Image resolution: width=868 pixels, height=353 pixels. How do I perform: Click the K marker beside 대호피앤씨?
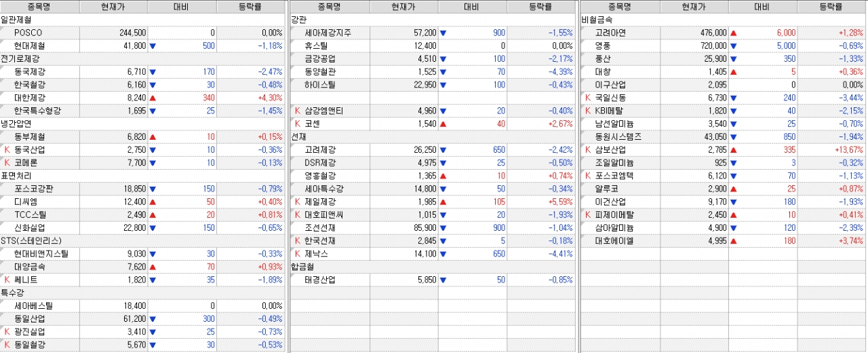pyautogui.click(x=298, y=215)
